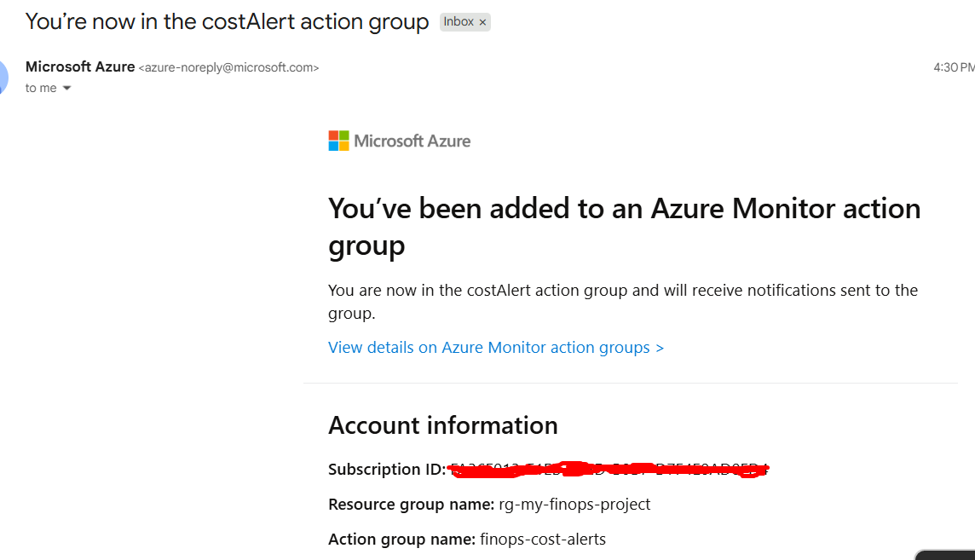Click the 'to me' recipient text
The width and height of the screenshot is (975, 560).
(x=41, y=89)
